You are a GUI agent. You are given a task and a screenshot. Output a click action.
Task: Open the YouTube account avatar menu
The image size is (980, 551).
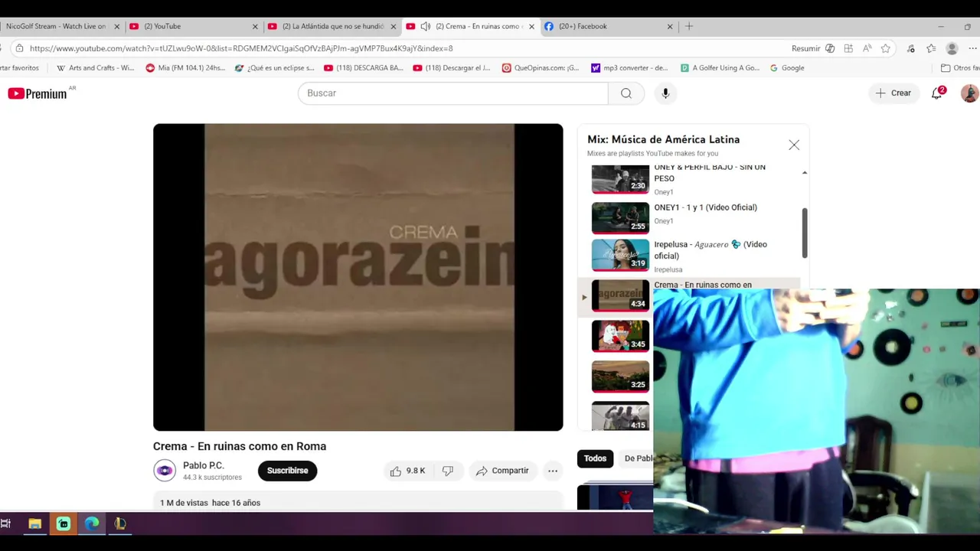(x=969, y=93)
